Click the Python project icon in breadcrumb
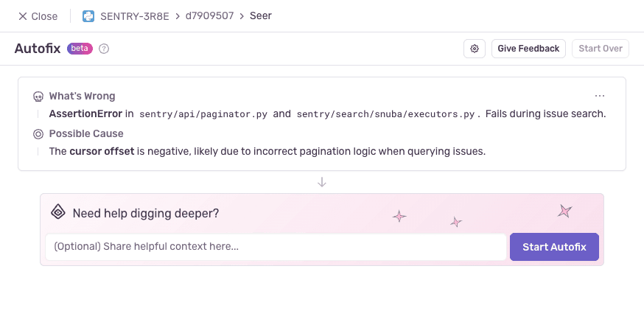This screenshot has width=644, height=311. point(88,16)
